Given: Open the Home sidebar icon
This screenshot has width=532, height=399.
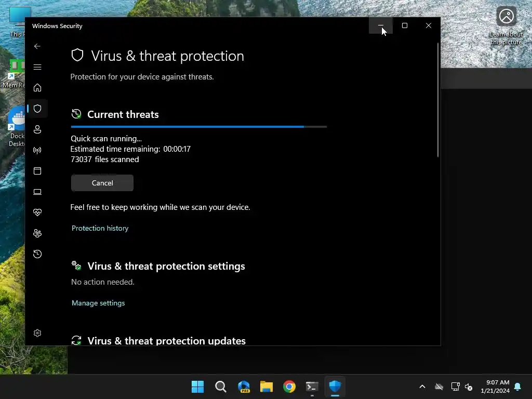Looking at the screenshot, I should point(37,88).
